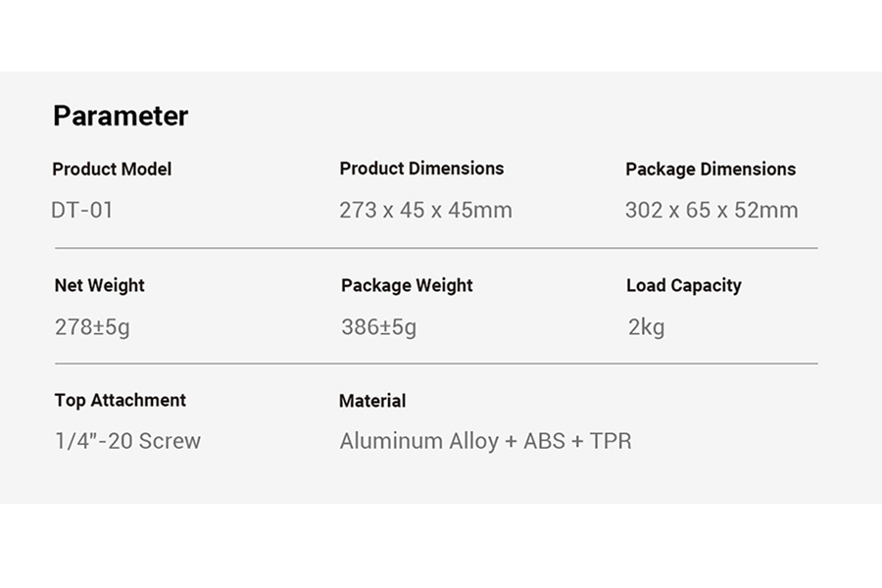
Task: Click the 1/4"-20 Screw value
Action: (127, 441)
